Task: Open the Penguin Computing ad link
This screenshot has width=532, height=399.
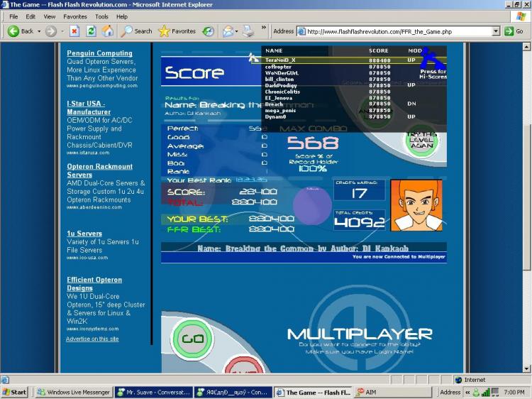Action: pyautogui.click(x=99, y=53)
